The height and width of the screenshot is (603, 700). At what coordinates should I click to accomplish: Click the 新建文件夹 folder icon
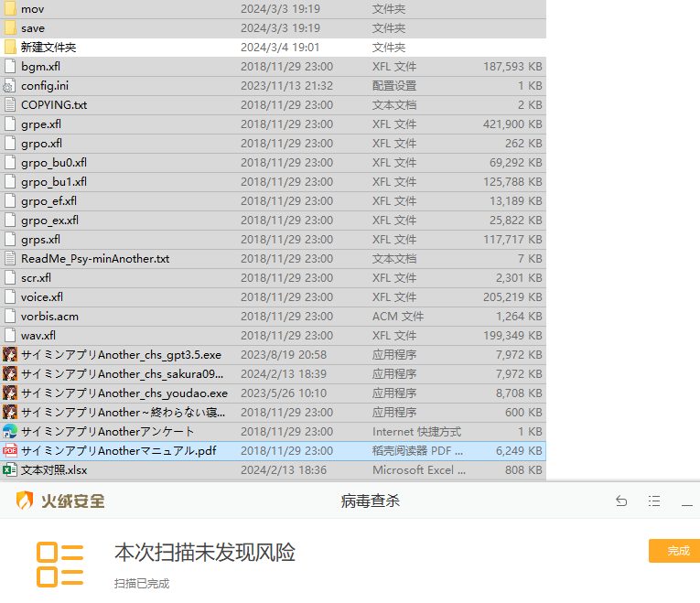point(10,47)
